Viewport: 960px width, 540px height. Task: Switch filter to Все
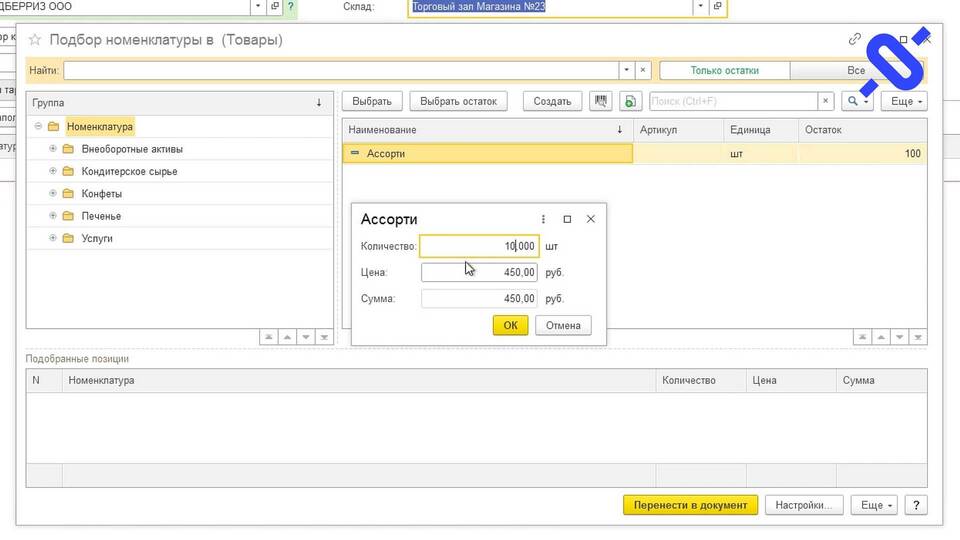click(x=855, y=71)
